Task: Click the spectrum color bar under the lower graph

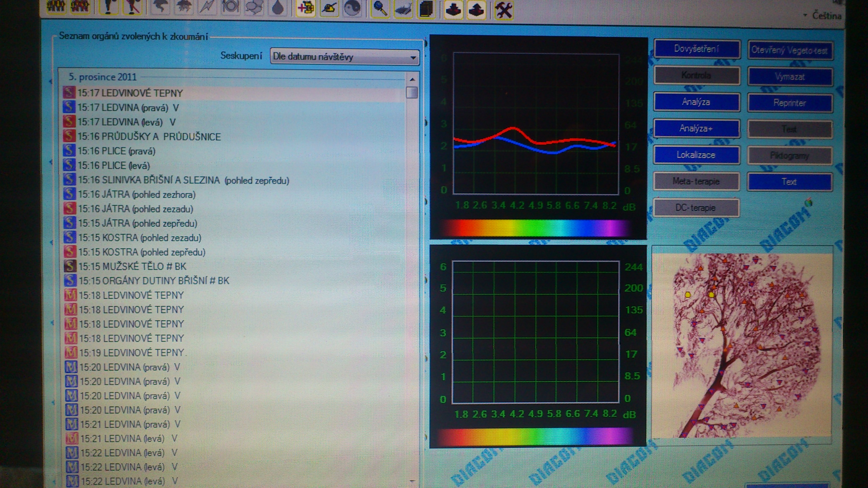Action: [x=535, y=436]
